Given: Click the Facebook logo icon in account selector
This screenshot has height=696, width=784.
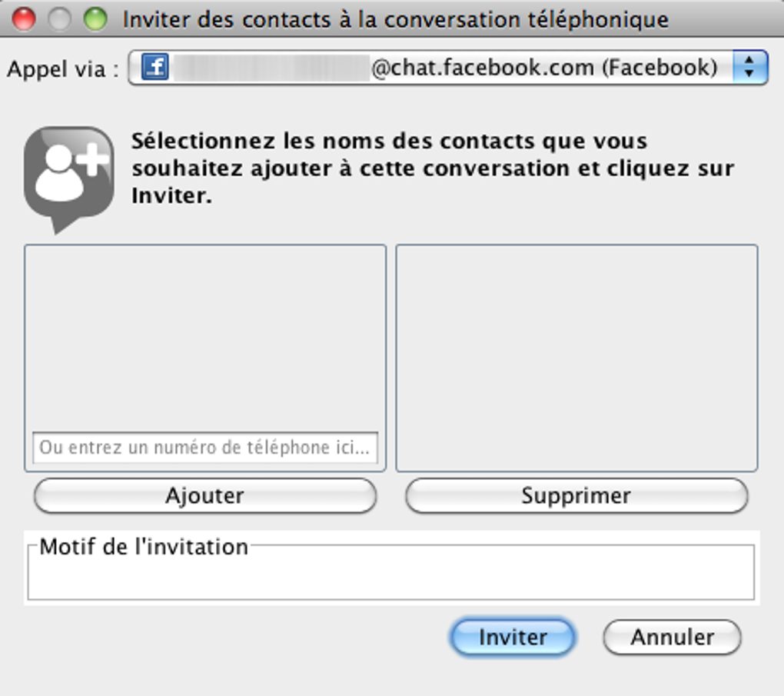Looking at the screenshot, I should tap(155, 68).
